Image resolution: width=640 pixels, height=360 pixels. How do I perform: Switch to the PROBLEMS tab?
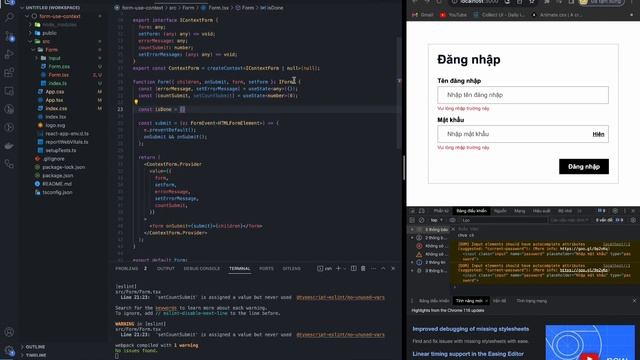[127, 269]
